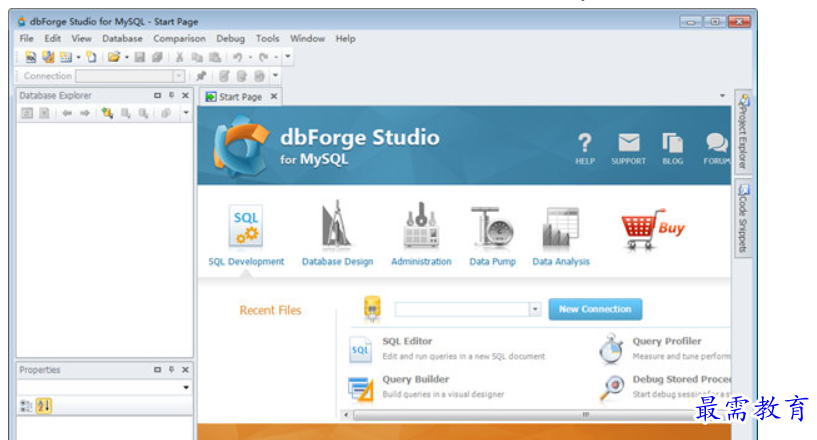Open the Undo history dropdown arrow
The width and height of the screenshot is (817, 440).
click(x=251, y=57)
